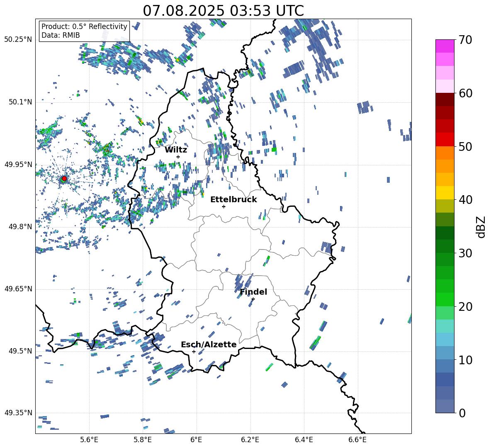Click the 49.65°N latitude label

(x=18, y=288)
